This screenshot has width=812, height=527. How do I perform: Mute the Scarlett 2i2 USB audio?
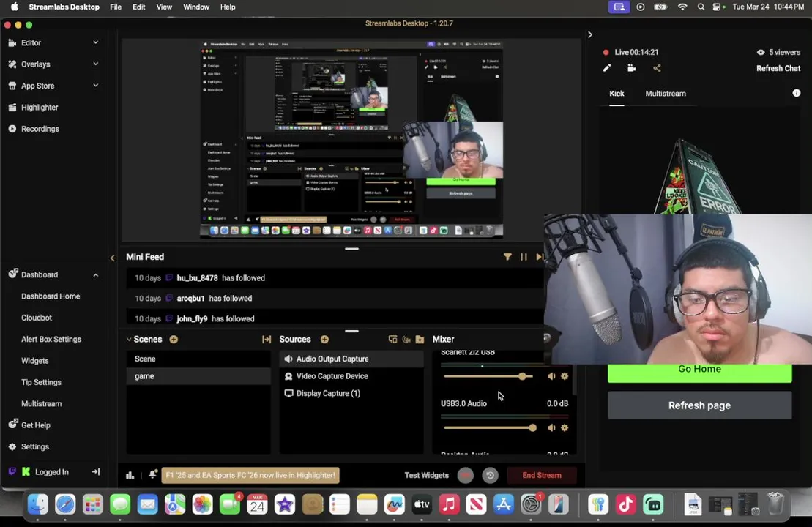[551, 376]
